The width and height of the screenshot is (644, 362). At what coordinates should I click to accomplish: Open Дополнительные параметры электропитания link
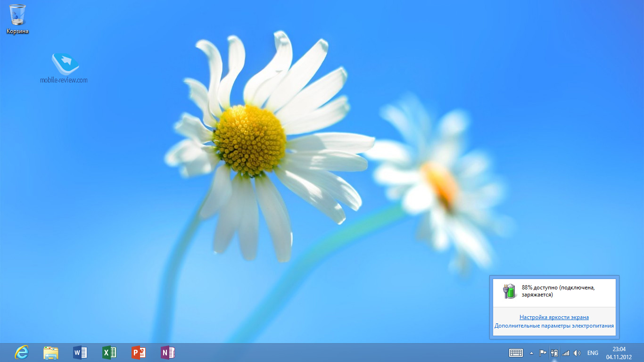(554, 326)
